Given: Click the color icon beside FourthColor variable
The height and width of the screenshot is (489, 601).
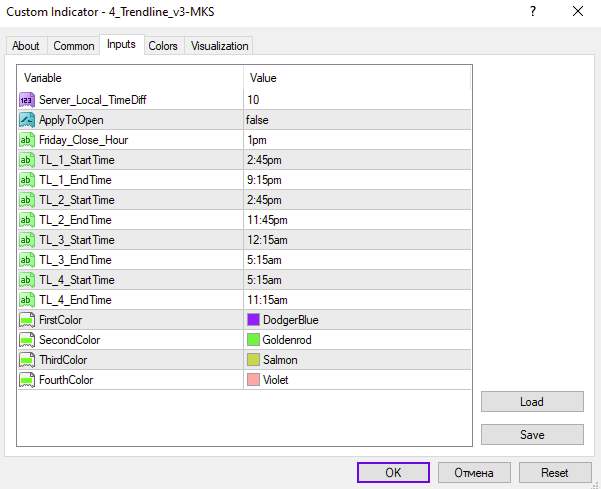Looking at the screenshot, I should pos(28,380).
